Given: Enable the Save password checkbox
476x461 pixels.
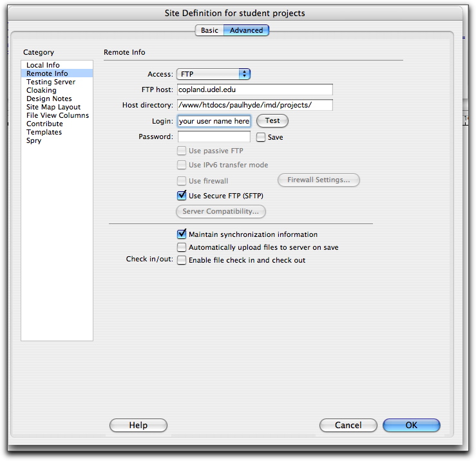Looking at the screenshot, I should pos(261,137).
